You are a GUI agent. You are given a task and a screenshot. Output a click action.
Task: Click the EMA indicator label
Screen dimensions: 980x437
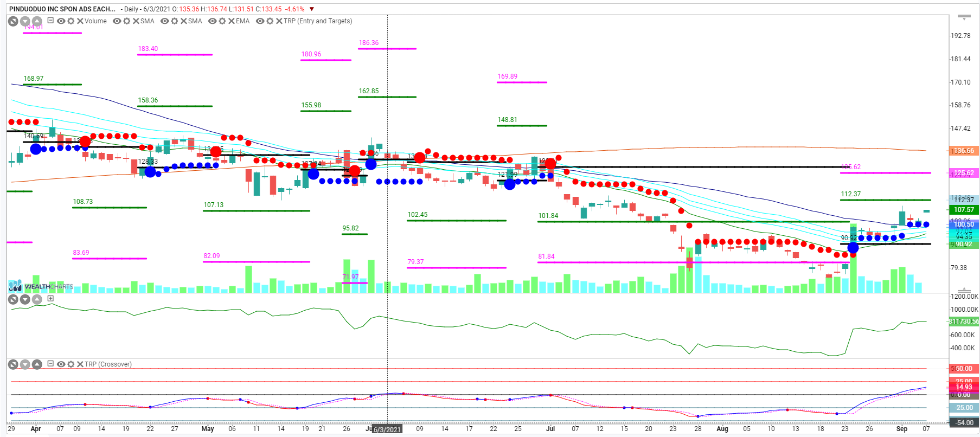pos(243,21)
